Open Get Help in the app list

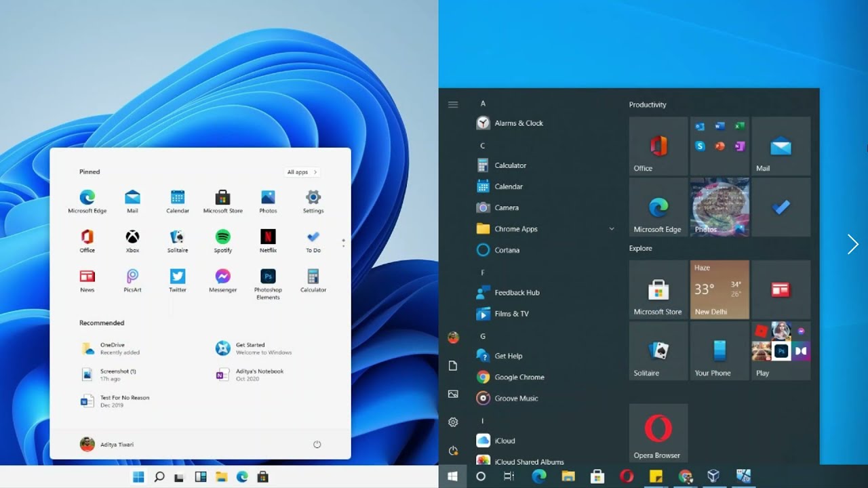[500, 356]
